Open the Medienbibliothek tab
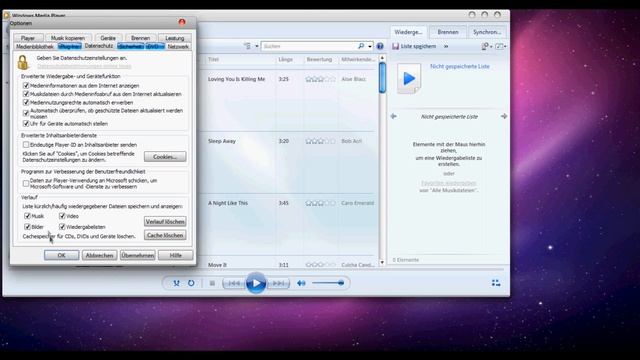The height and width of the screenshot is (360, 640). 35,47
